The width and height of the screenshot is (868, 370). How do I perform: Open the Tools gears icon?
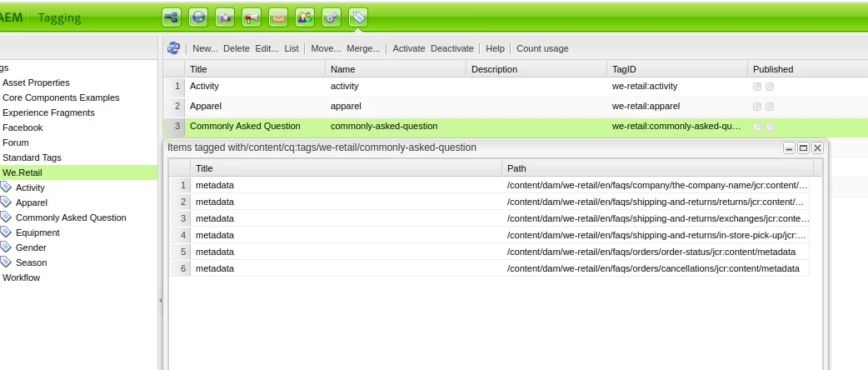pyautogui.click(x=332, y=17)
